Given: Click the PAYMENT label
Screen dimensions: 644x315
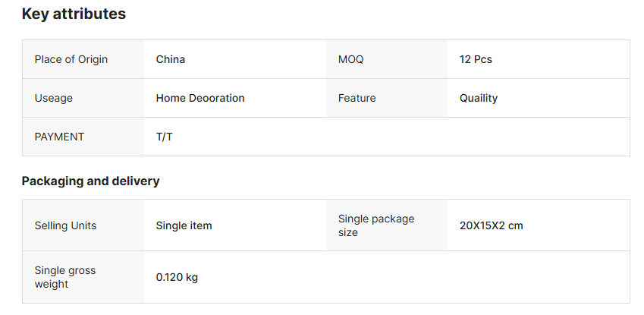Looking at the screenshot, I should [x=59, y=137].
